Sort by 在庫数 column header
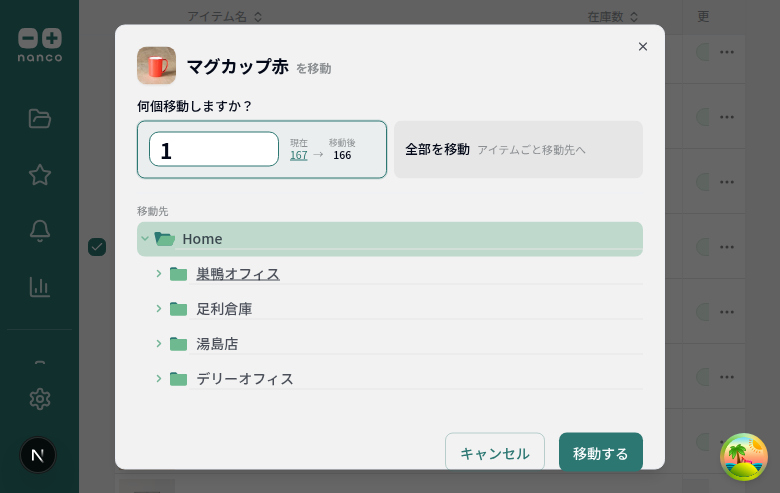The image size is (780, 493). point(612,16)
